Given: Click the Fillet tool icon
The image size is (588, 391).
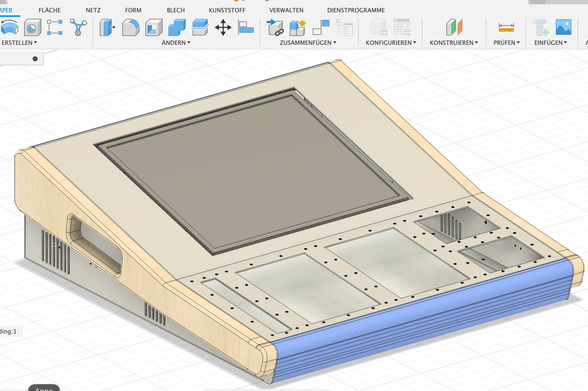Looking at the screenshot, I should 131,27.
